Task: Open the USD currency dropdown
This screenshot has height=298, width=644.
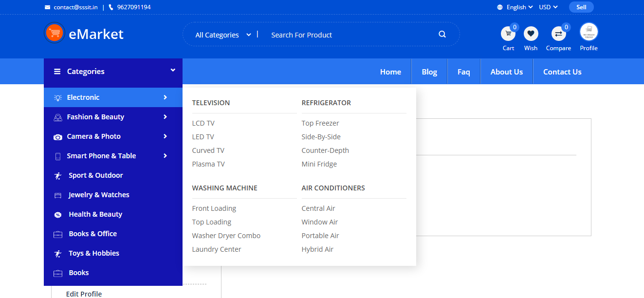Action: 548,7
